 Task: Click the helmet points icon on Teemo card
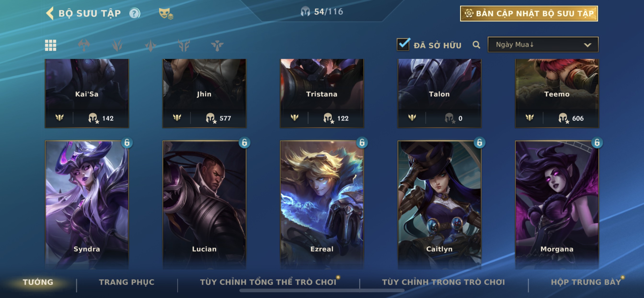[x=563, y=118]
